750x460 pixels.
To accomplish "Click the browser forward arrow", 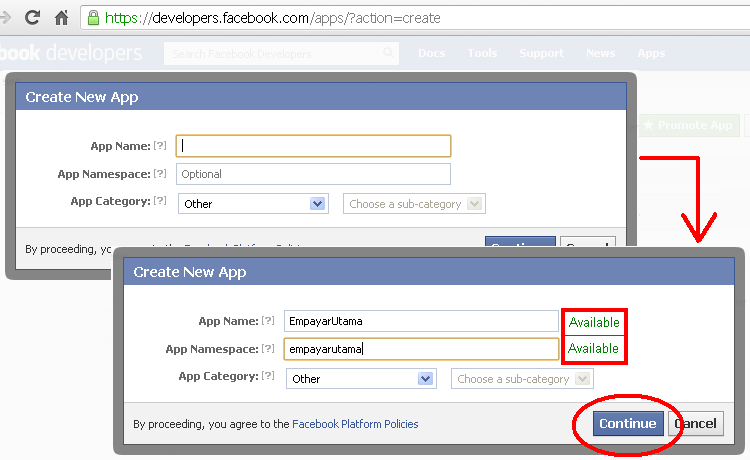I will (x=5, y=18).
